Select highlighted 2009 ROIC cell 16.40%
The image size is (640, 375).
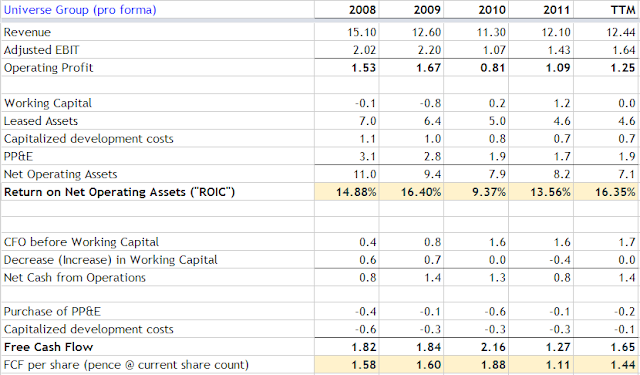coord(411,192)
